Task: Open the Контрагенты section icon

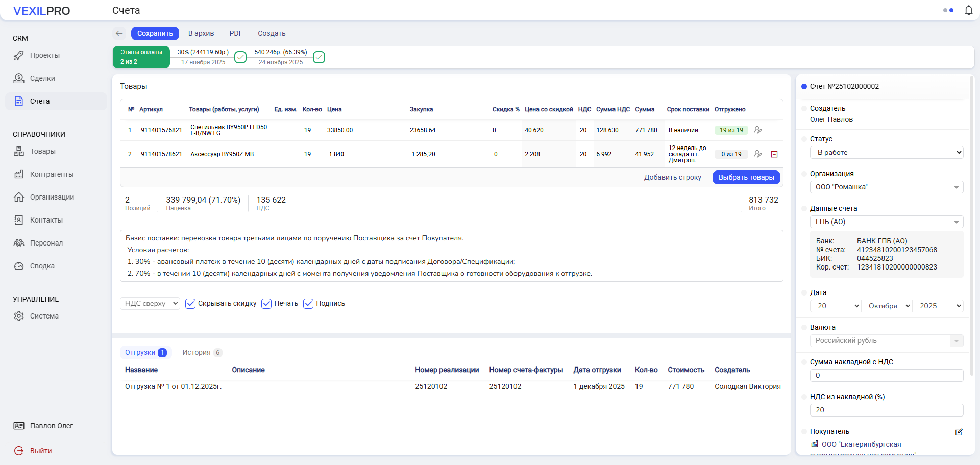Action: [19, 174]
